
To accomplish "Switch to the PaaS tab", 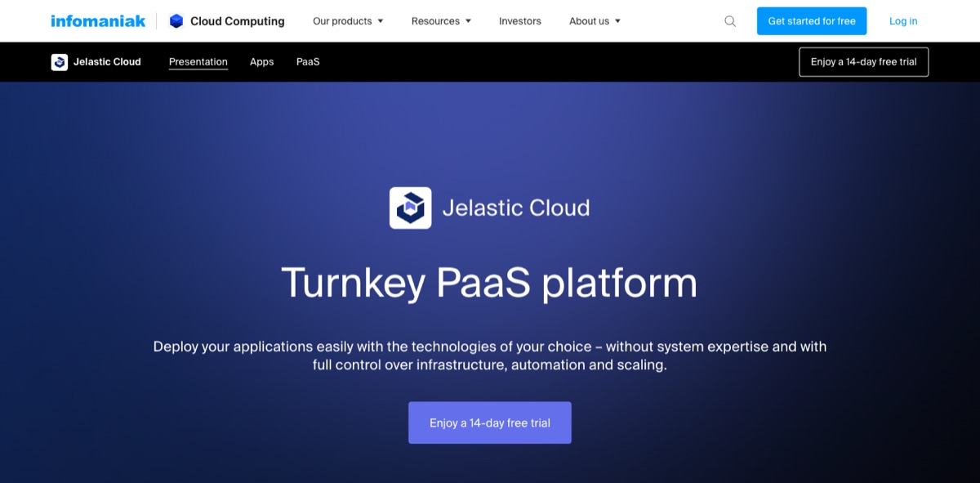I will click(308, 62).
